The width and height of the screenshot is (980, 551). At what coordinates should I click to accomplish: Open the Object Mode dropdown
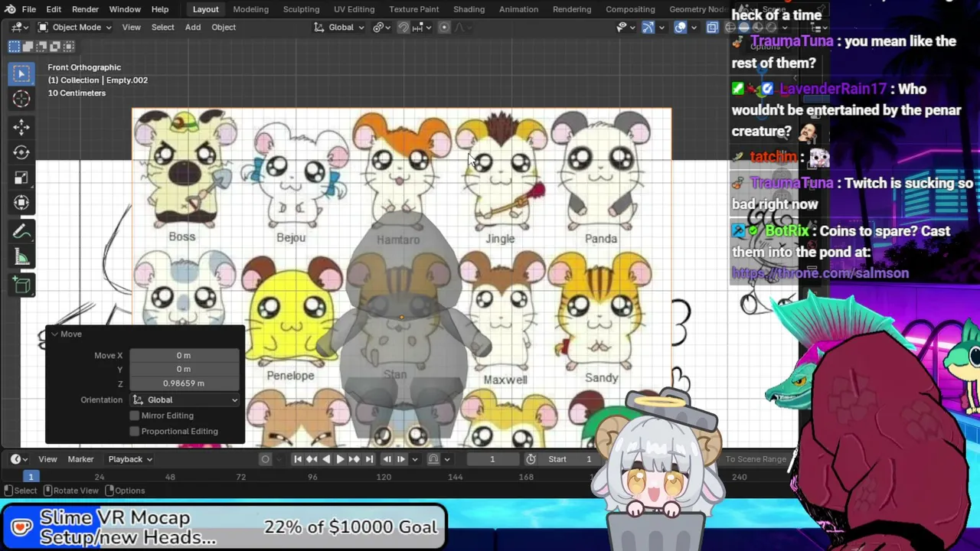pyautogui.click(x=75, y=28)
